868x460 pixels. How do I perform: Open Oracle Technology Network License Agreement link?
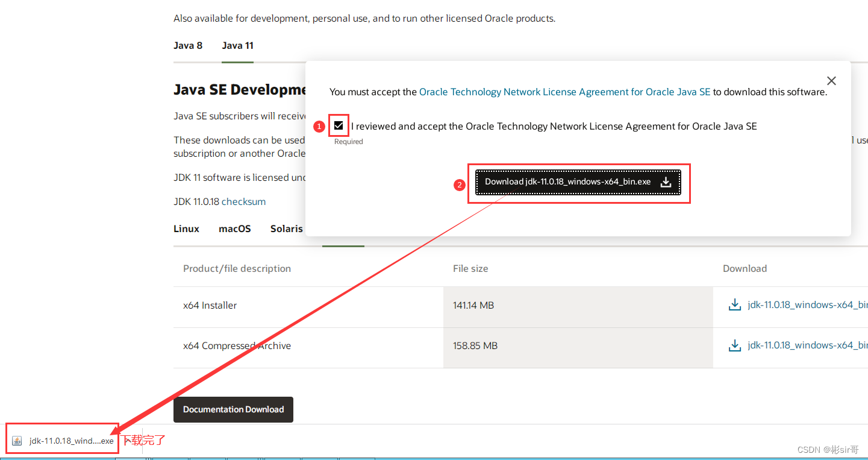(x=564, y=92)
